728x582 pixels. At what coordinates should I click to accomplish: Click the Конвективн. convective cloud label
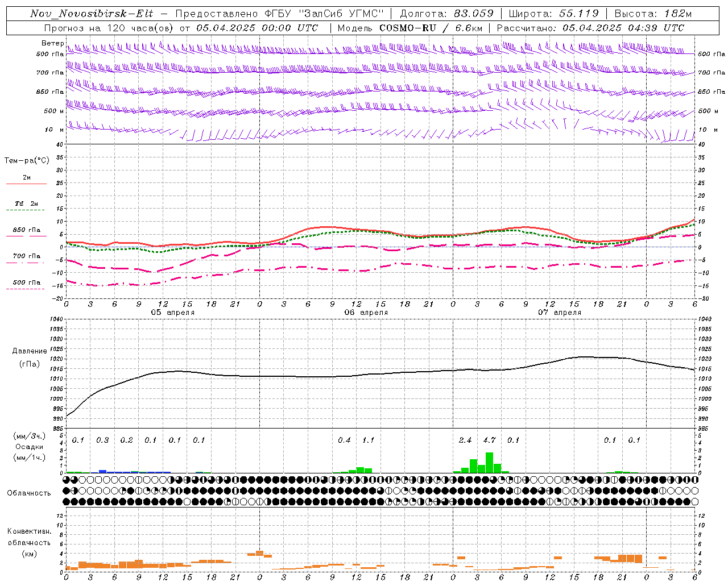(29, 531)
